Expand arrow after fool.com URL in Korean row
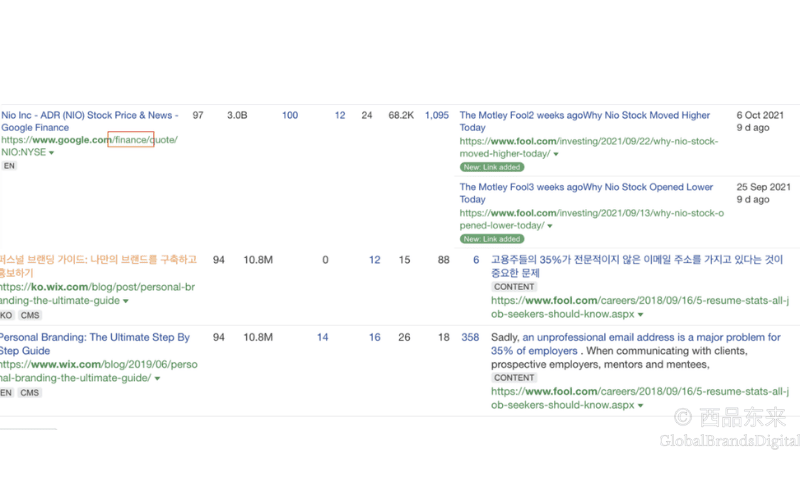 [x=640, y=315]
